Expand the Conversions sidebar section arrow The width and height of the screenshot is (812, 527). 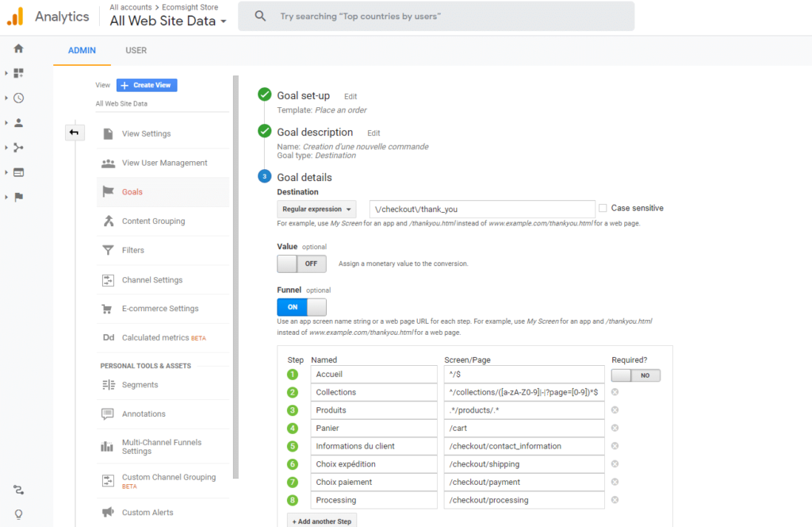(6, 197)
